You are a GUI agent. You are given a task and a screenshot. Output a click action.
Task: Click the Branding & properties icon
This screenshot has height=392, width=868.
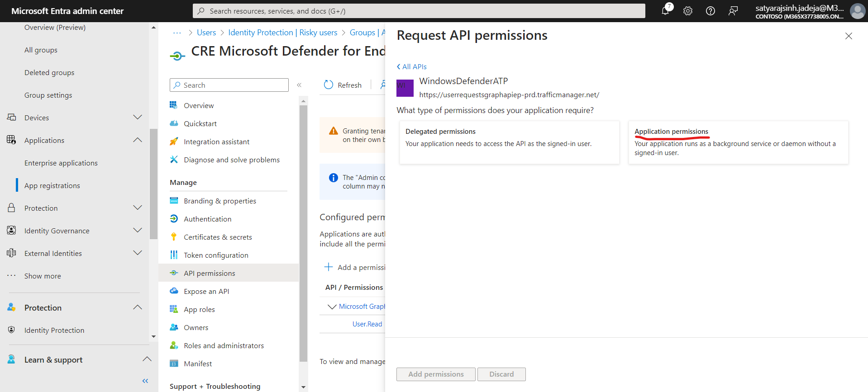(x=174, y=201)
